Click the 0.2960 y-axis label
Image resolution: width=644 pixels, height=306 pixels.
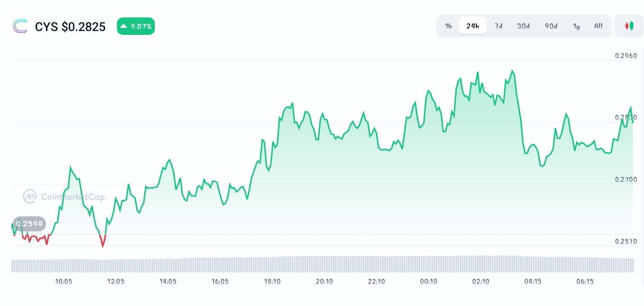pos(626,56)
